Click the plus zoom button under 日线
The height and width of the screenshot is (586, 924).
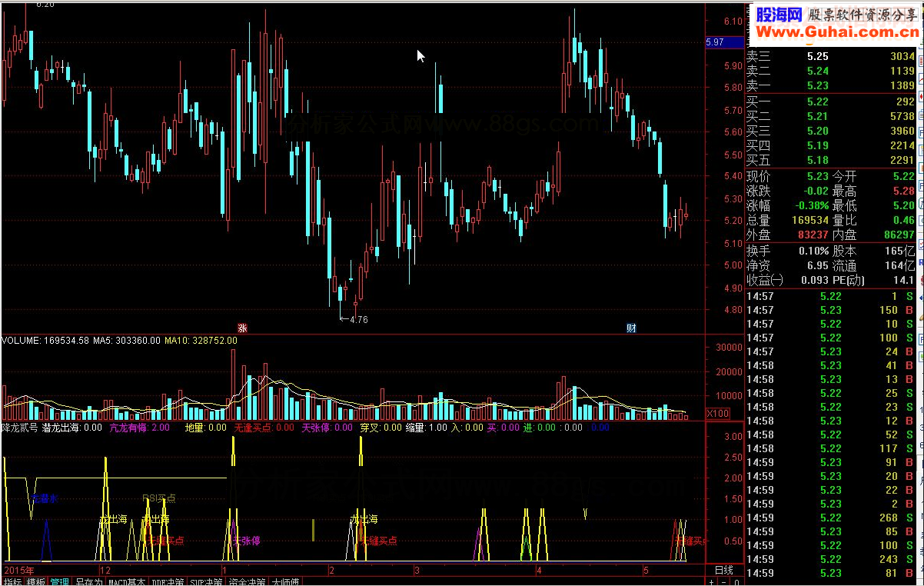pyautogui.click(x=713, y=582)
